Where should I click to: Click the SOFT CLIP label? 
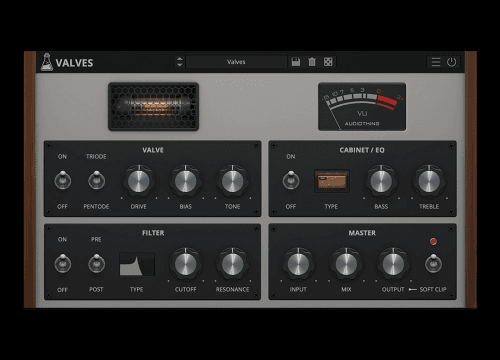pos(433,289)
